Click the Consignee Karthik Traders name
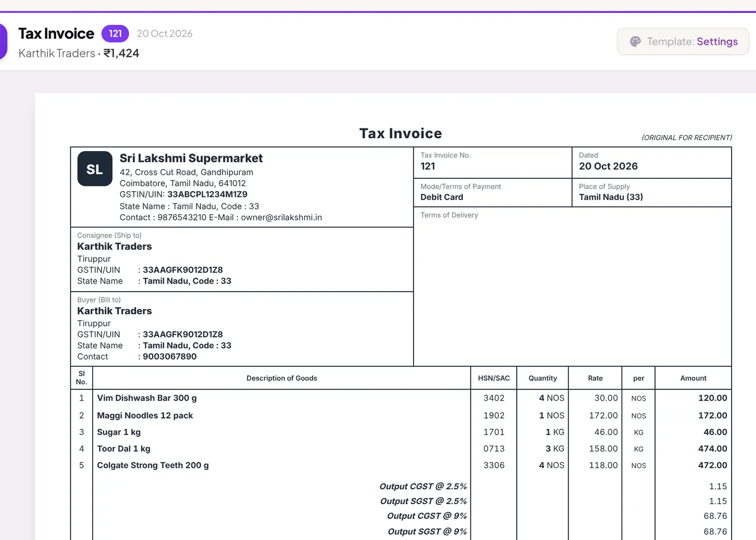The image size is (756, 540). (x=114, y=246)
